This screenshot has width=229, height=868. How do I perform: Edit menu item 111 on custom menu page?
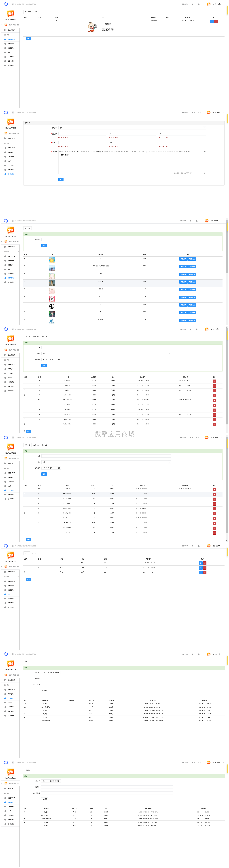coord(212,21)
